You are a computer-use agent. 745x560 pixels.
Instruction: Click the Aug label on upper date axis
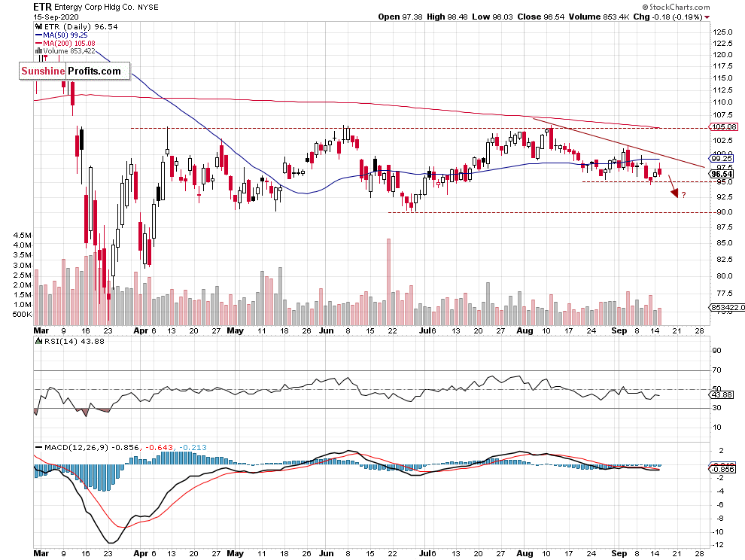[524, 330]
